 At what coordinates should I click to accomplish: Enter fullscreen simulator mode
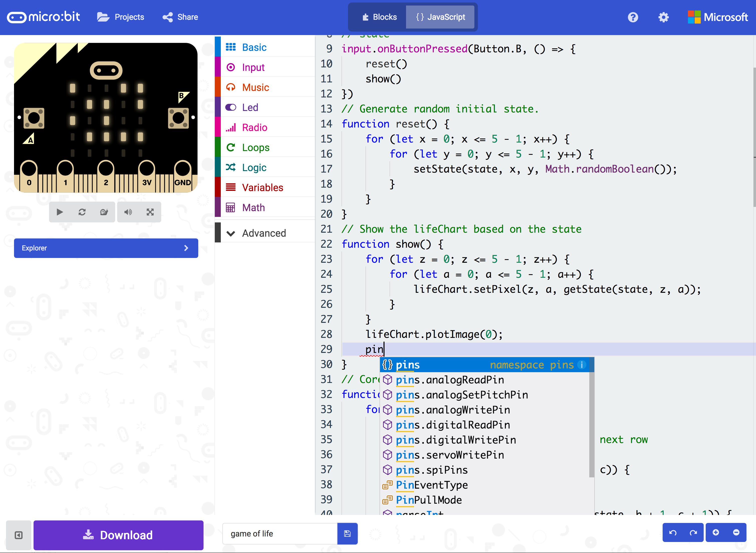pyautogui.click(x=150, y=212)
